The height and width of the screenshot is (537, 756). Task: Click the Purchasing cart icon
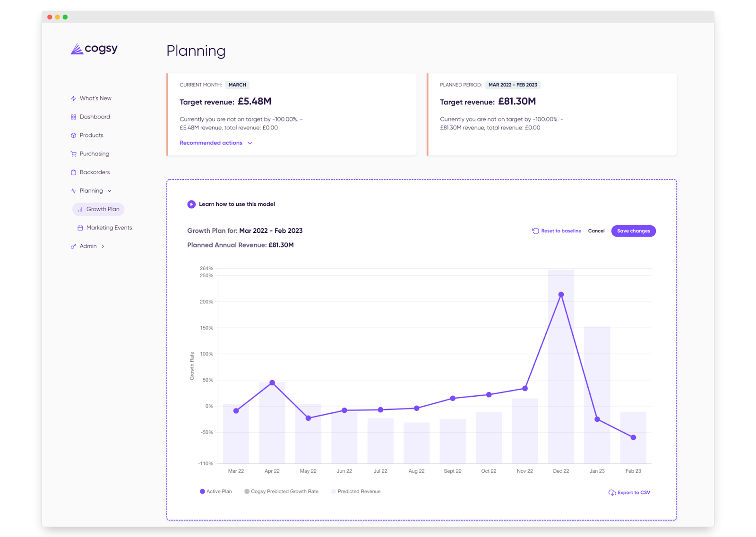[x=73, y=154]
